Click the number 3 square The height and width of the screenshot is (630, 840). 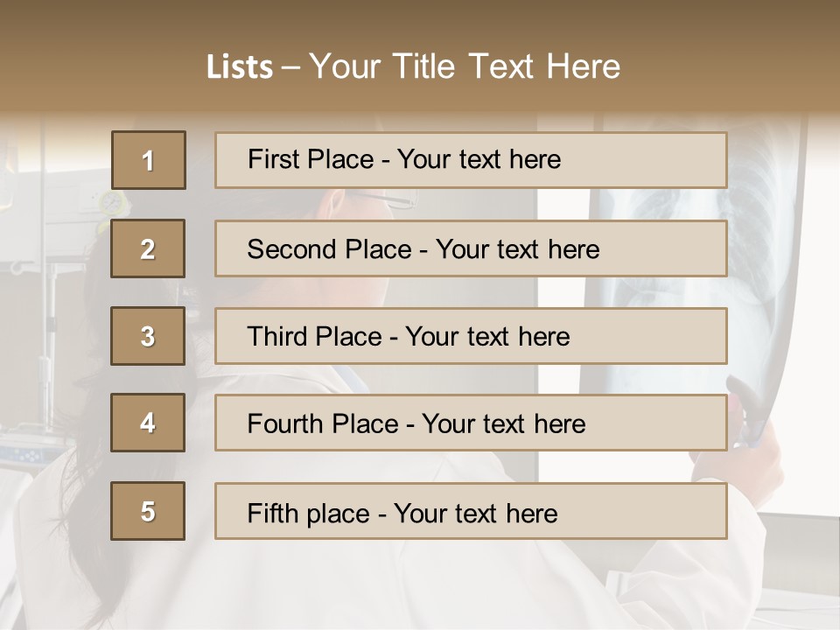pyautogui.click(x=148, y=336)
